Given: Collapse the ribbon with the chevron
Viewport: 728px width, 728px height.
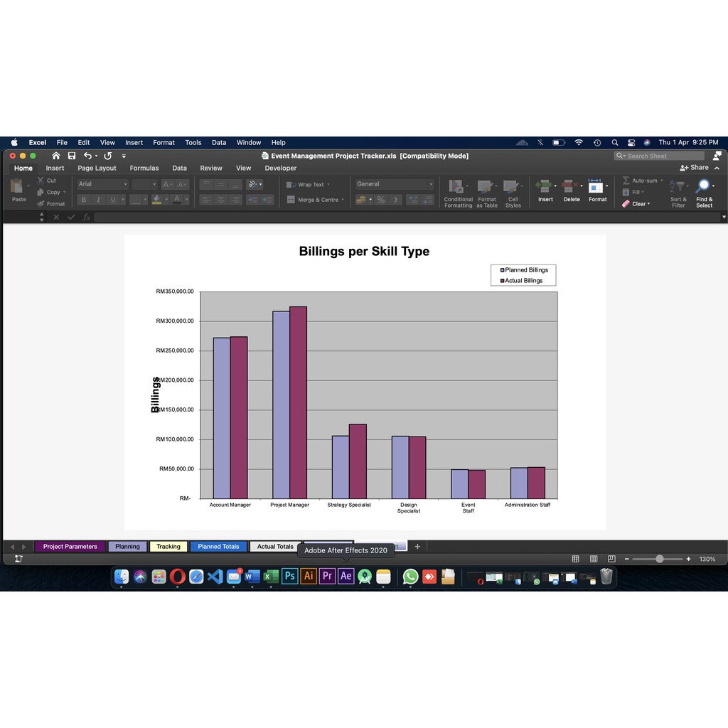Looking at the screenshot, I should point(717,168).
